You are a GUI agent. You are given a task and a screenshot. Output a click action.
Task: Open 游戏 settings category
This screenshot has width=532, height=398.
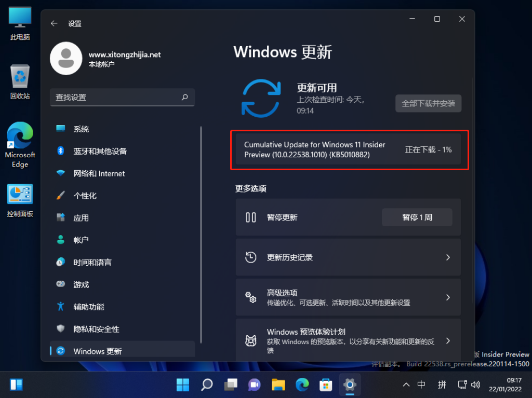point(123,284)
